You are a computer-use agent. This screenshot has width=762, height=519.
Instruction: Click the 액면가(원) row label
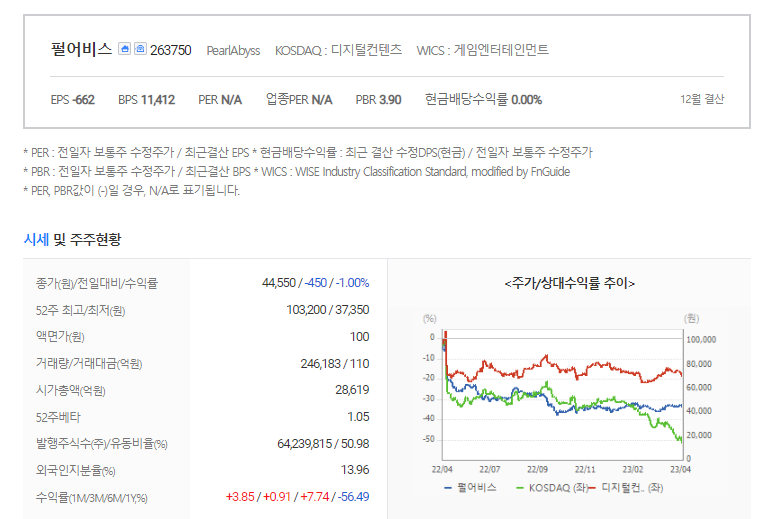[60, 336]
